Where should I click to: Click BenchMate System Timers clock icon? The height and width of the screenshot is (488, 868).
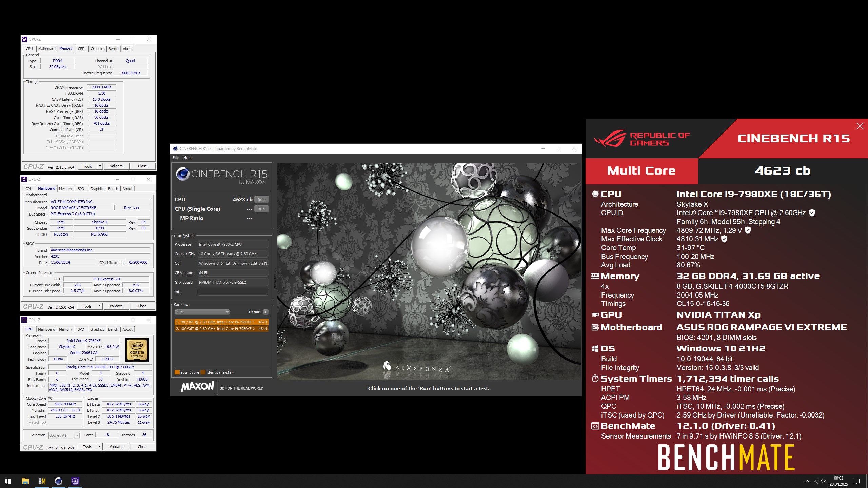[x=595, y=379]
